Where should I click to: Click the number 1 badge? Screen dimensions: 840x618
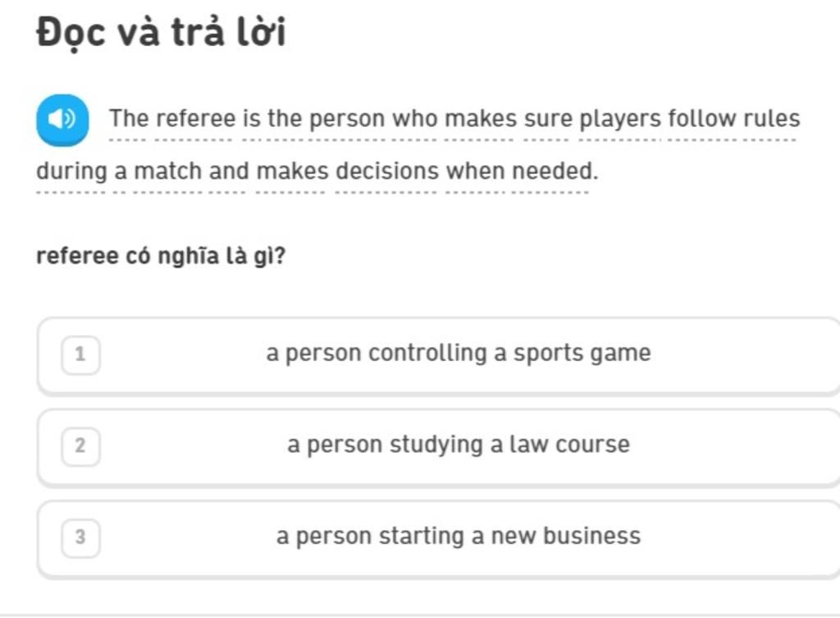(80, 355)
